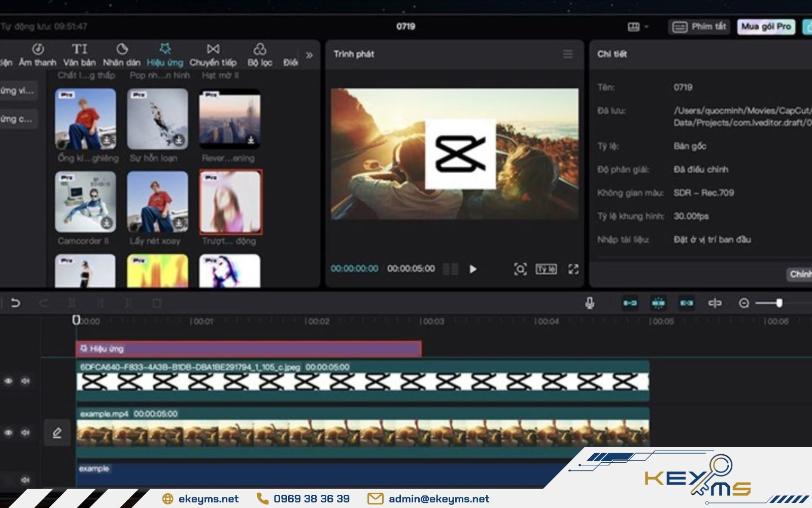
Task: Hide the jpeg overlay track with eye icon
Action: (9, 381)
